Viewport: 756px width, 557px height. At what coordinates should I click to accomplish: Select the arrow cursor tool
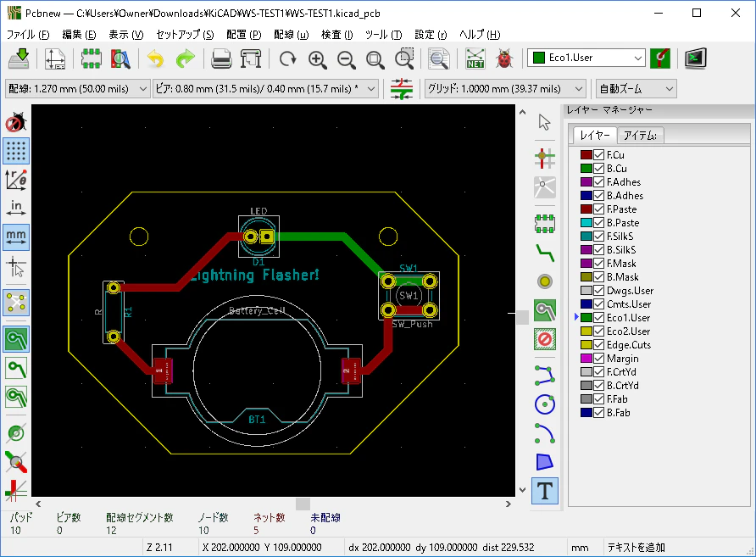point(544,122)
